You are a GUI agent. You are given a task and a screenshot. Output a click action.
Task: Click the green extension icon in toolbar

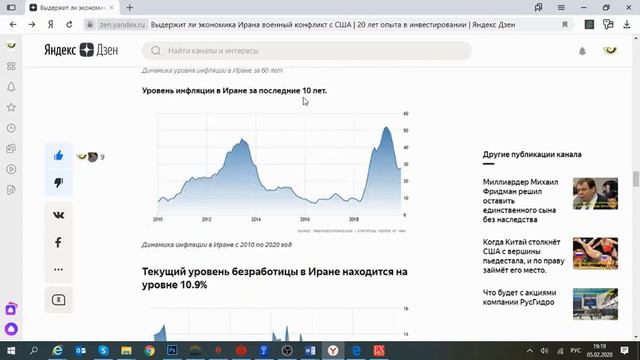(589, 25)
